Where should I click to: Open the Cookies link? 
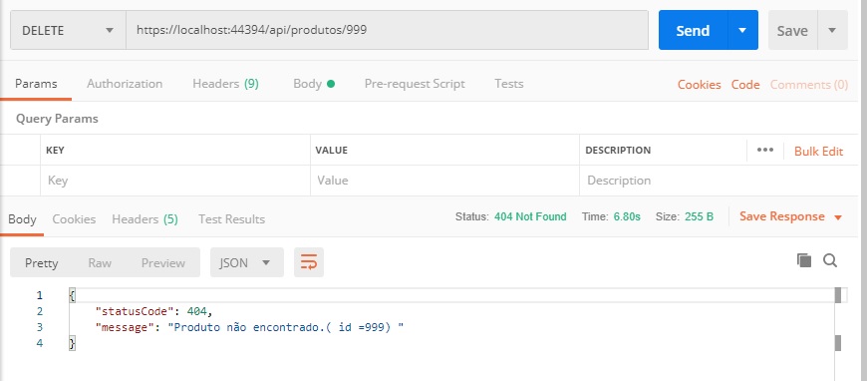(x=700, y=85)
